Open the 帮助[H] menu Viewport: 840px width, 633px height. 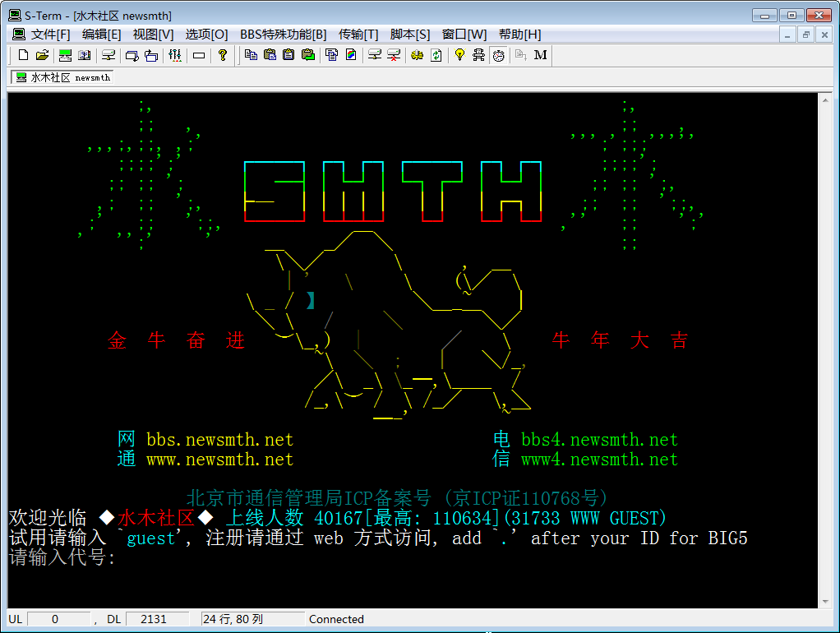519,35
